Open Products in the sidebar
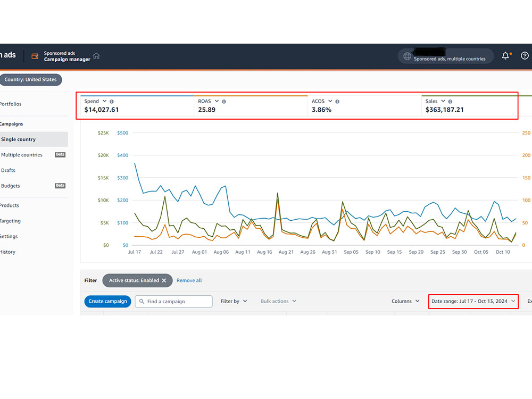 pos(10,205)
